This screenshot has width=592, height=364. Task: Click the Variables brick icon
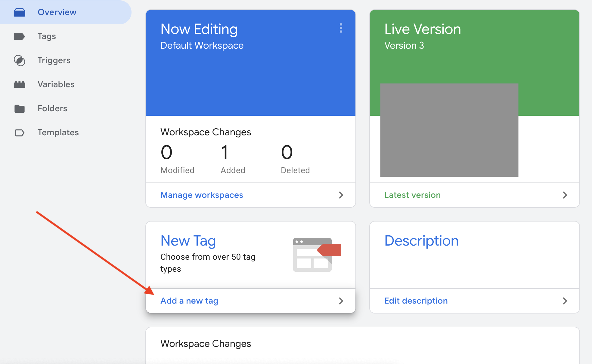[20, 84]
